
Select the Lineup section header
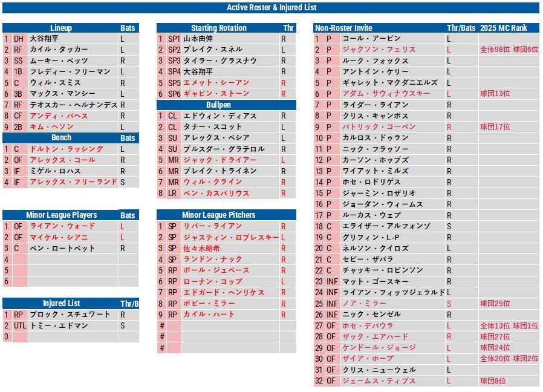[60, 28]
